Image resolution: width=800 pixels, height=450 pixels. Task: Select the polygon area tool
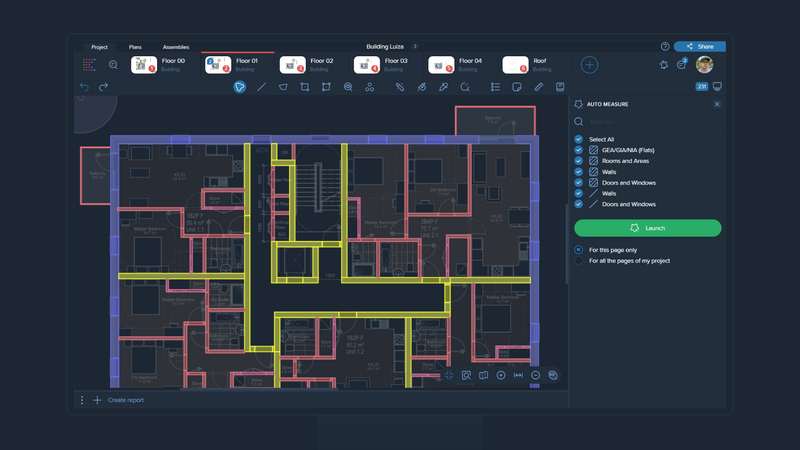283,87
